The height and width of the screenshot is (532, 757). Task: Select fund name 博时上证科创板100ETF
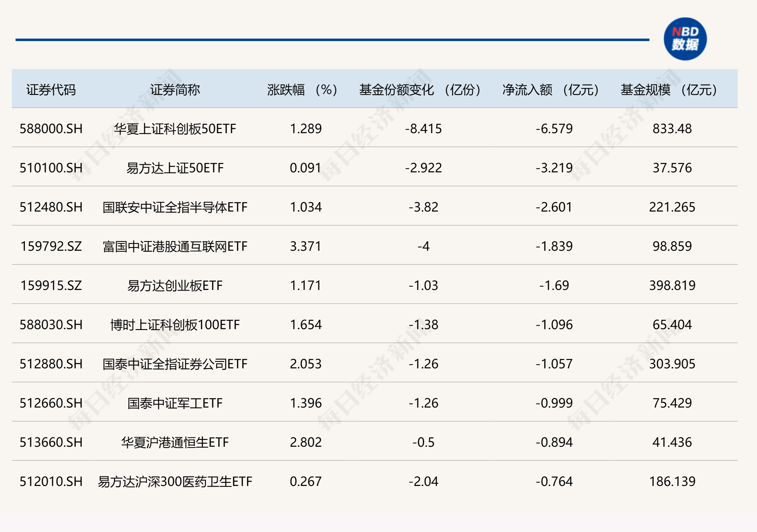pyautogui.click(x=175, y=325)
